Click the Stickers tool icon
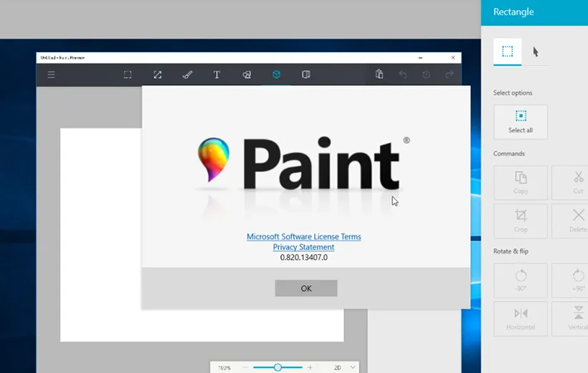Screen dimensions: 588x373 [306, 74]
